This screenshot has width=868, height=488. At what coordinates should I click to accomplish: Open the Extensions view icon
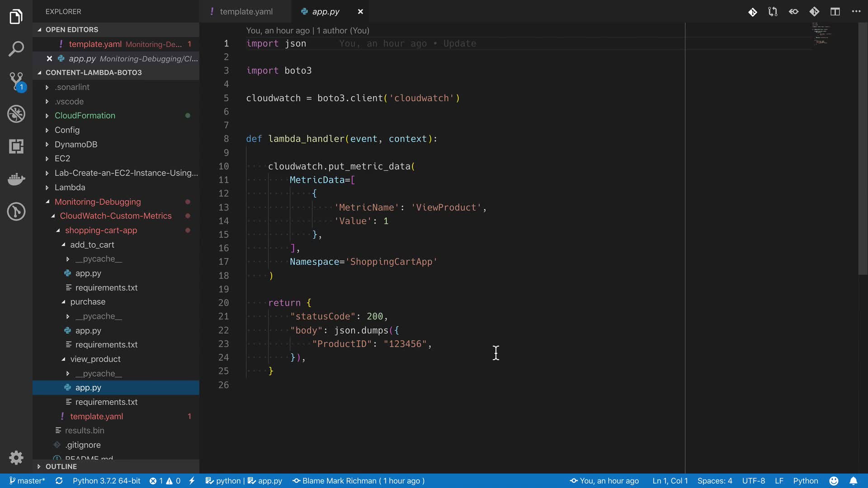pos(16,146)
